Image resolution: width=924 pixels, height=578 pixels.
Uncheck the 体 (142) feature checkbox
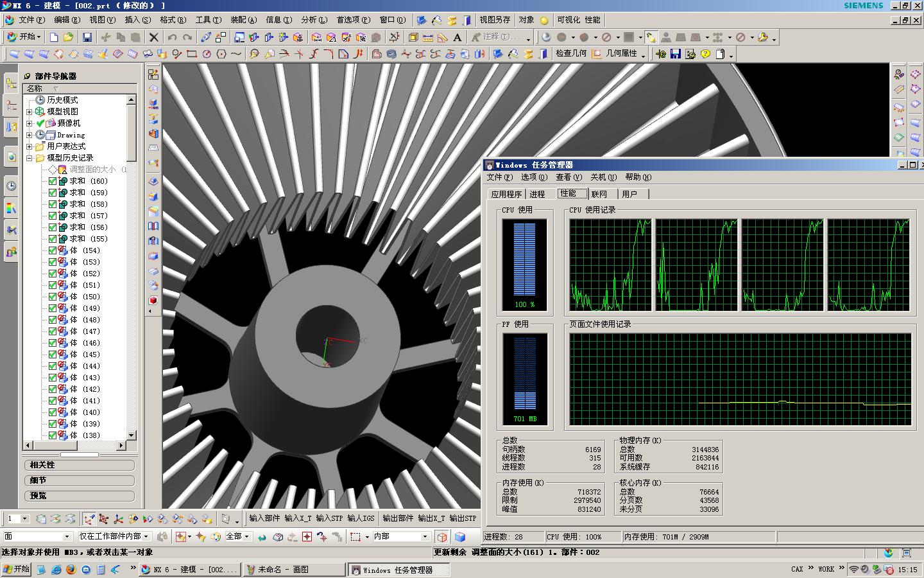click(53, 389)
